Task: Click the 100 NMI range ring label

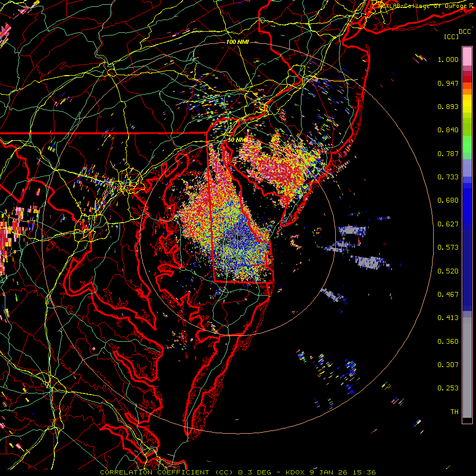Action: coord(237,42)
